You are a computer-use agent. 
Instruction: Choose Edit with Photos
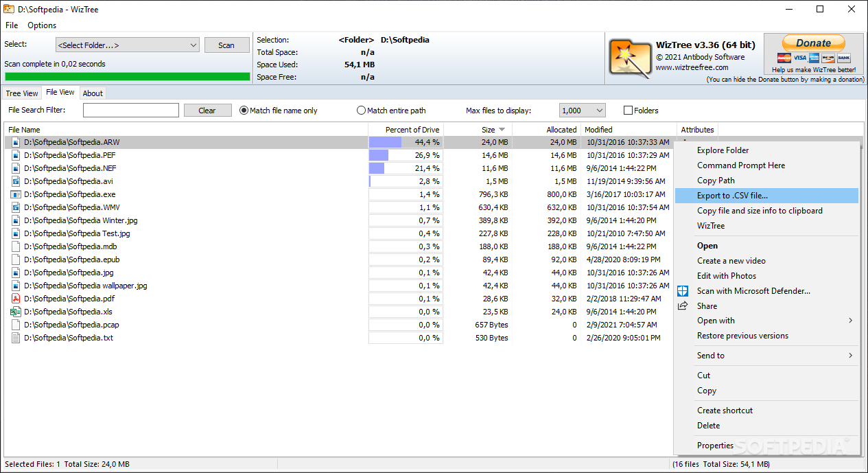point(767,276)
